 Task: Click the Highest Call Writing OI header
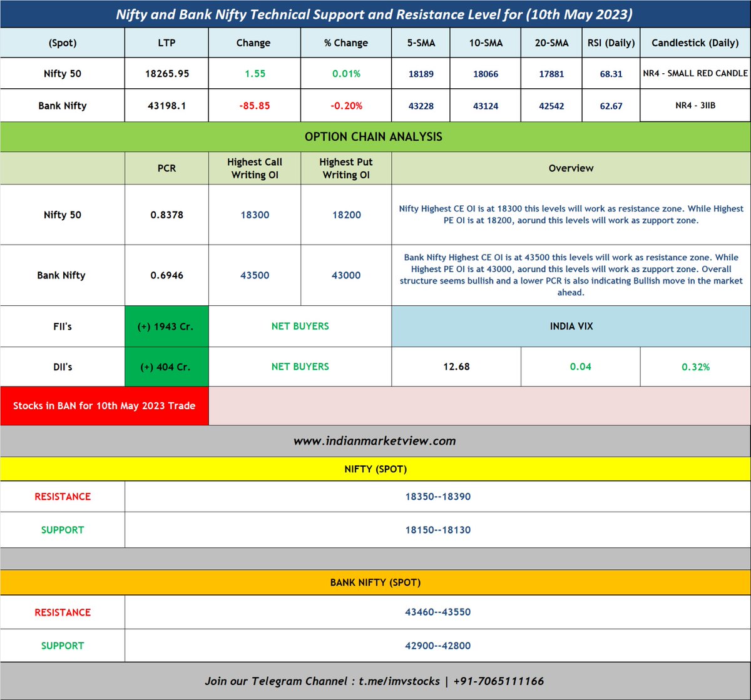[x=255, y=168]
